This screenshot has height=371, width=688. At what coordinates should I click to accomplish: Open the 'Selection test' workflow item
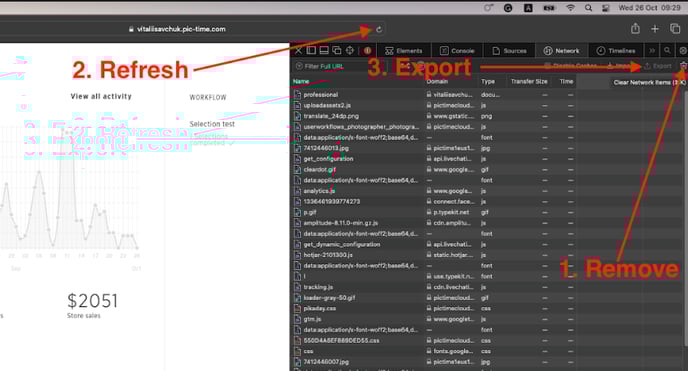pos(212,124)
